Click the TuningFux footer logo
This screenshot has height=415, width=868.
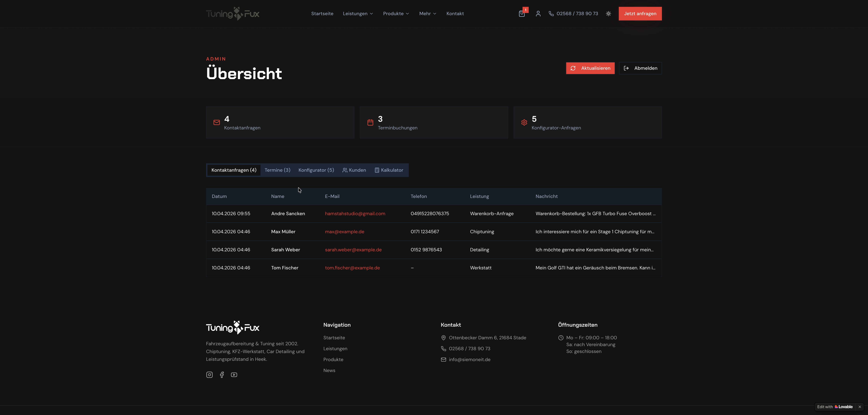coord(233,327)
